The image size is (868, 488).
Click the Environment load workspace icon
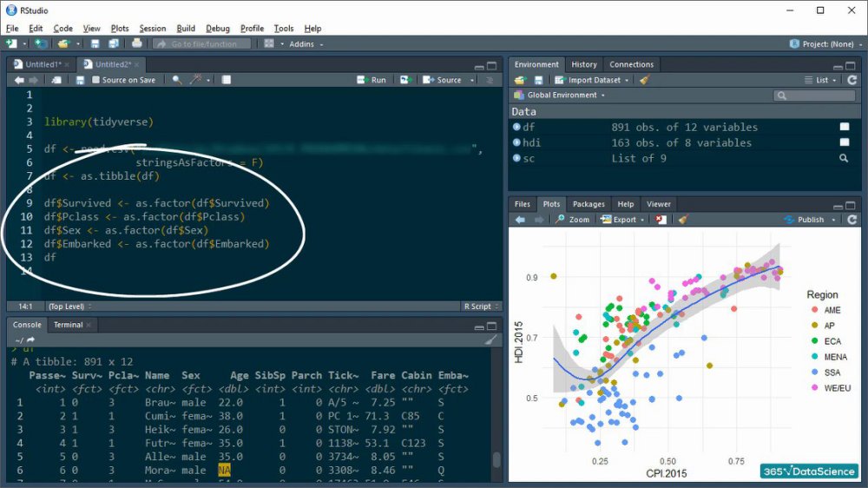point(519,80)
